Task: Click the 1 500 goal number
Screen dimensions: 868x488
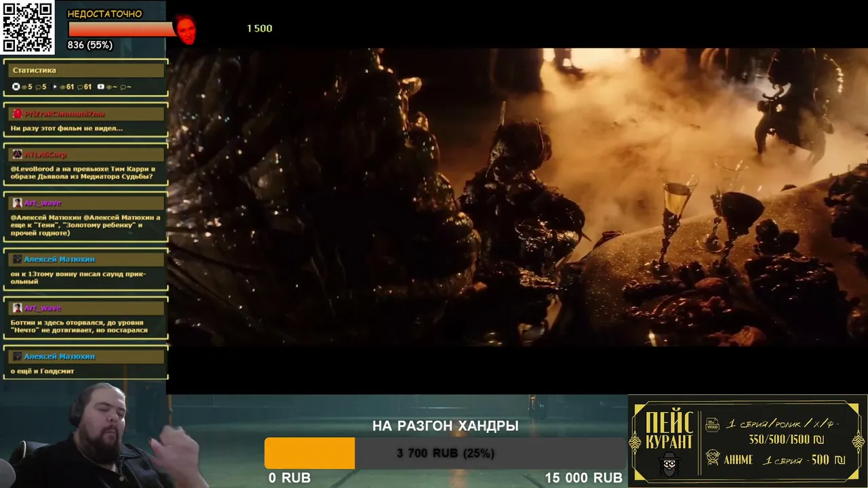Action: point(259,28)
